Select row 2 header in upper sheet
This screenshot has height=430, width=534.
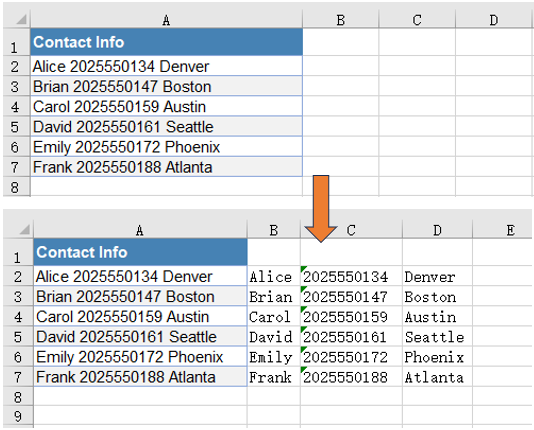(17, 66)
